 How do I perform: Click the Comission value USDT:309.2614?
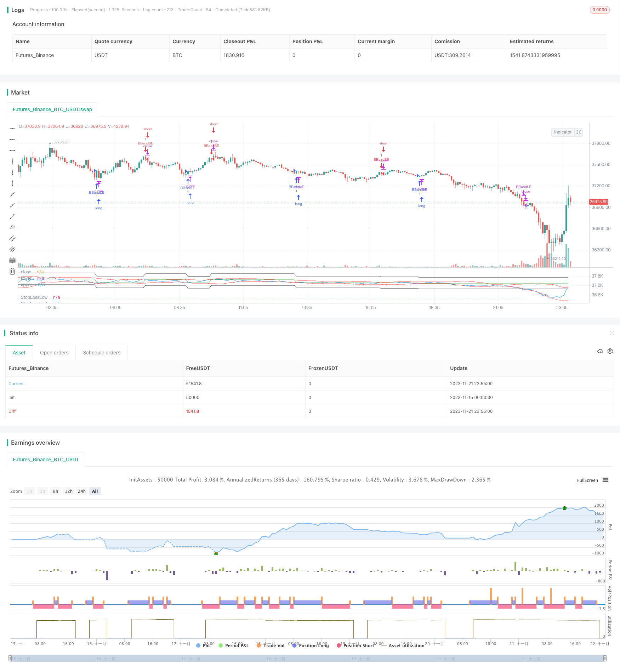pyautogui.click(x=453, y=55)
